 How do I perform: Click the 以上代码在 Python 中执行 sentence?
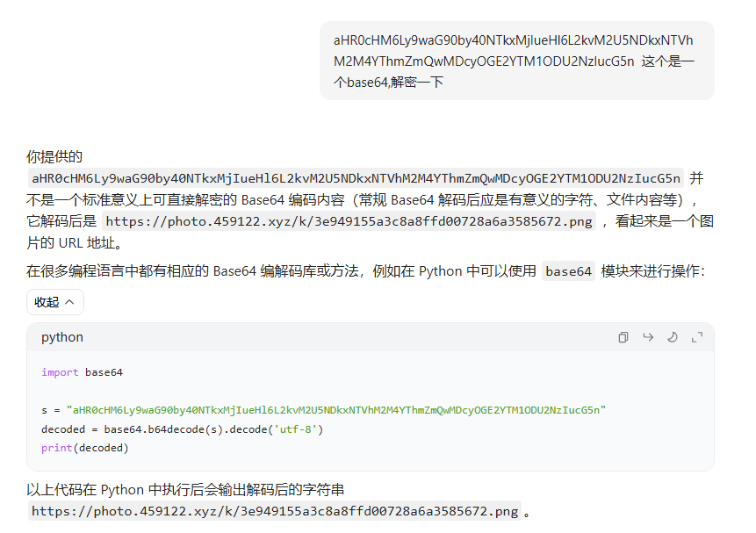(190, 490)
